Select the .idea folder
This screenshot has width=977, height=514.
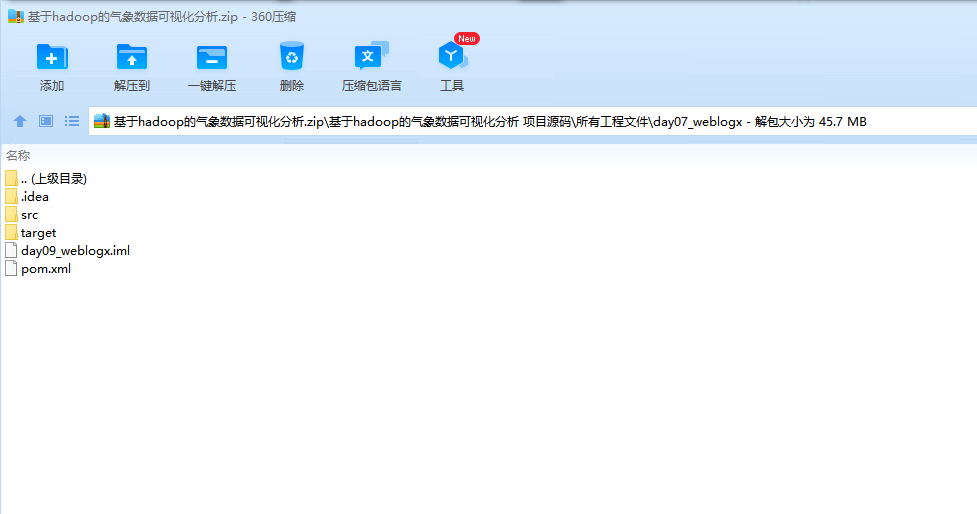click(27, 197)
